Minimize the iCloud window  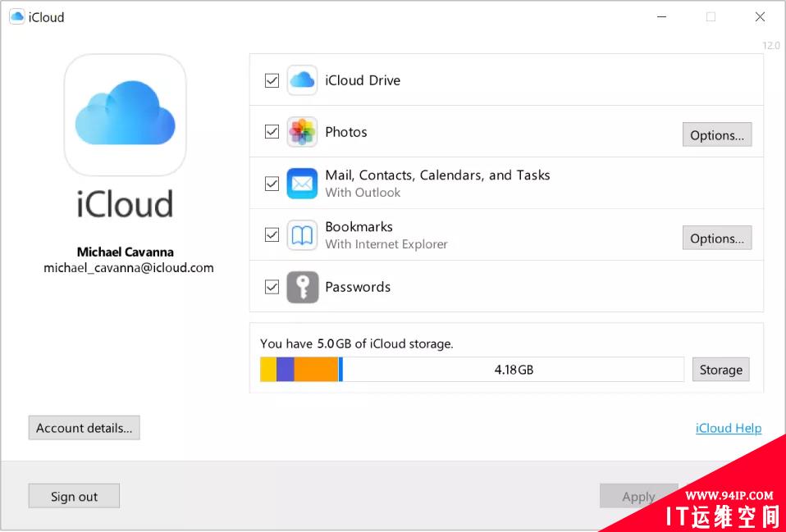(661, 16)
